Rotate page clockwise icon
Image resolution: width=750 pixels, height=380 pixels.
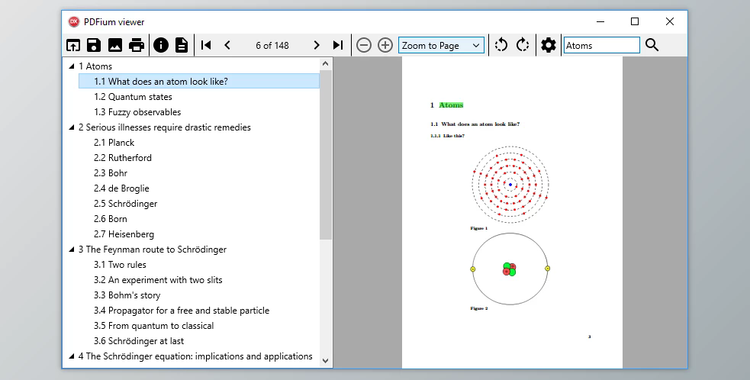(x=522, y=45)
